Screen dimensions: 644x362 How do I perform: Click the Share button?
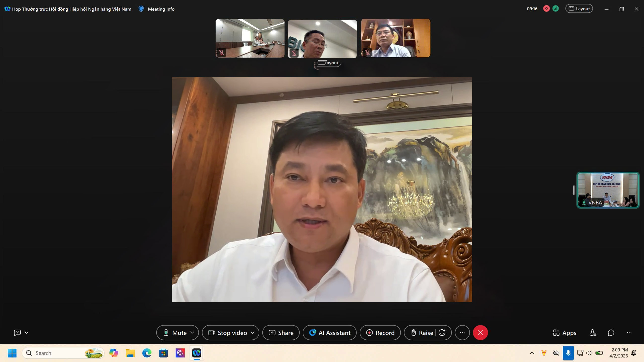(x=281, y=333)
